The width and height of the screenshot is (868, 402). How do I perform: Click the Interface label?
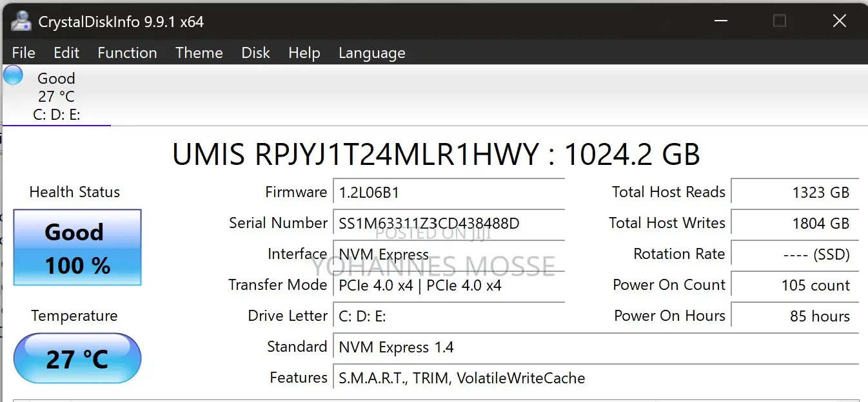click(297, 254)
